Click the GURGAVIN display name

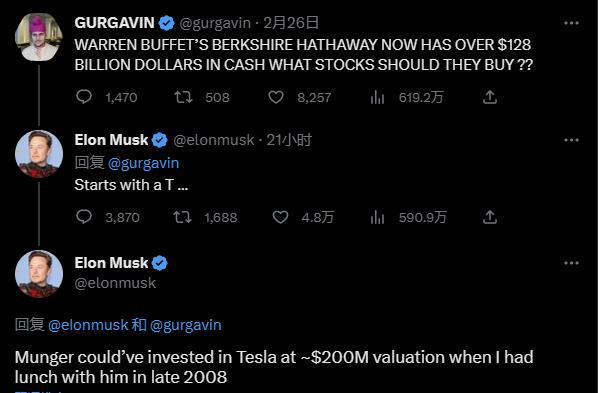(x=114, y=23)
